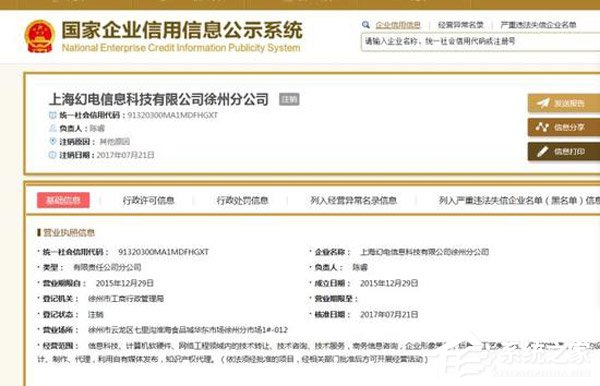Switch to the 行政处罚信息 tab
This screenshot has height=386, width=600.
click(x=242, y=200)
